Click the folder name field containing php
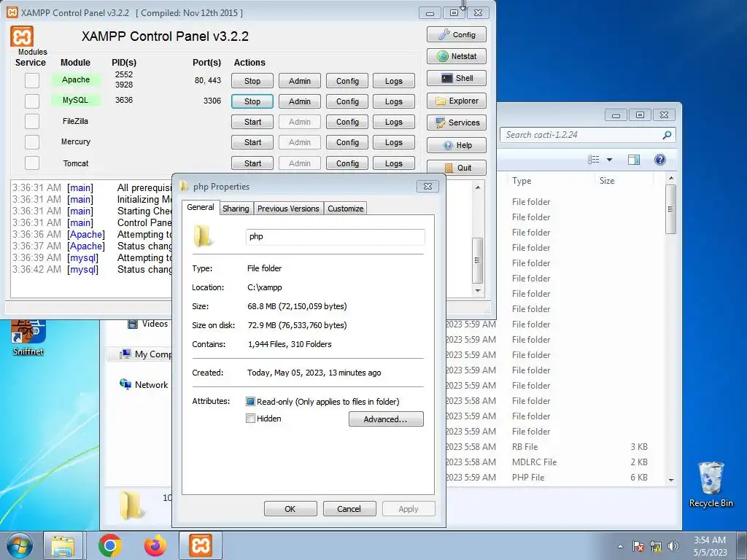 coord(336,237)
